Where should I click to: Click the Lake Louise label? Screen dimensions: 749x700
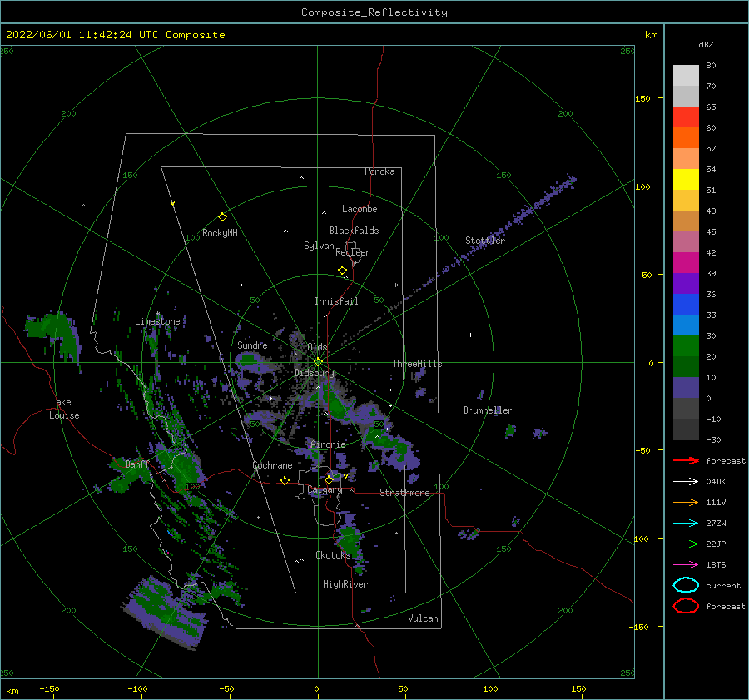pos(64,409)
